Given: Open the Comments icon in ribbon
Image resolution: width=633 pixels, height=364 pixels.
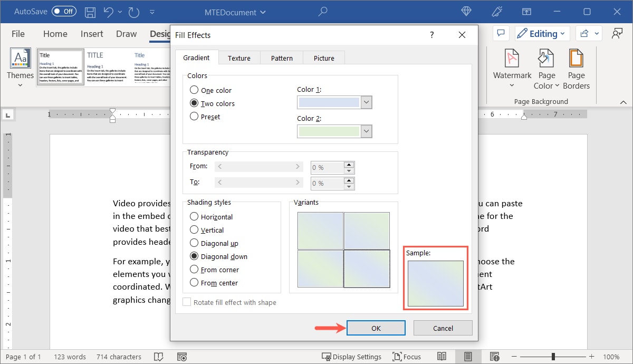Looking at the screenshot, I should (x=500, y=34).
